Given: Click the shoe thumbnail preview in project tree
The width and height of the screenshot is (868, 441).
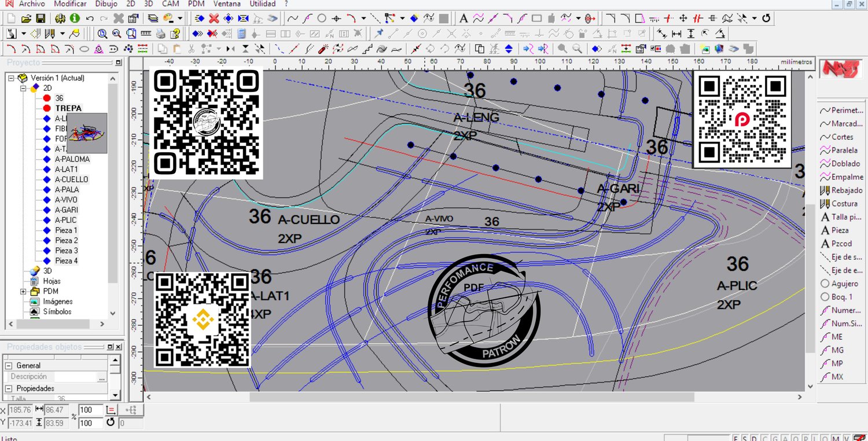Looking at the screenshot, I should coord(87,134).
